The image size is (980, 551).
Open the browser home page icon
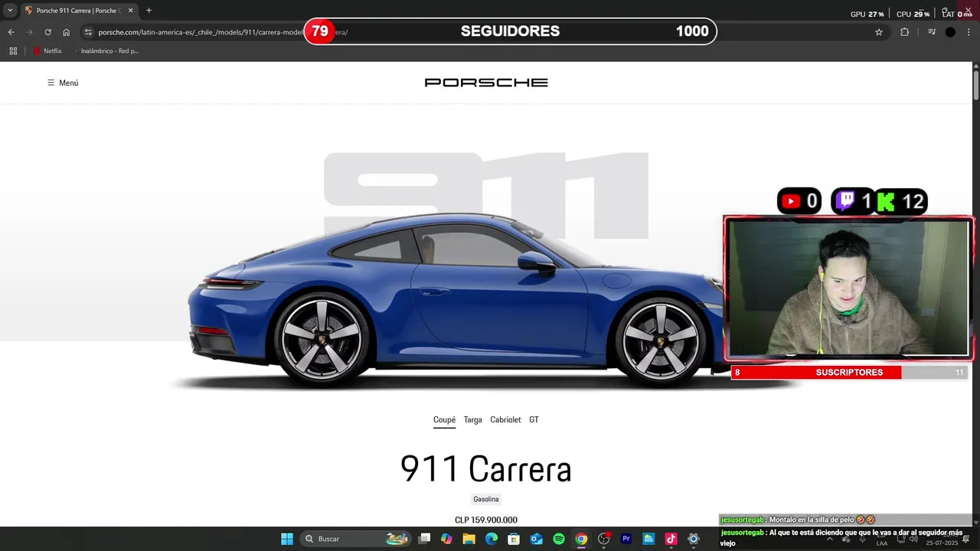point(67,32)
